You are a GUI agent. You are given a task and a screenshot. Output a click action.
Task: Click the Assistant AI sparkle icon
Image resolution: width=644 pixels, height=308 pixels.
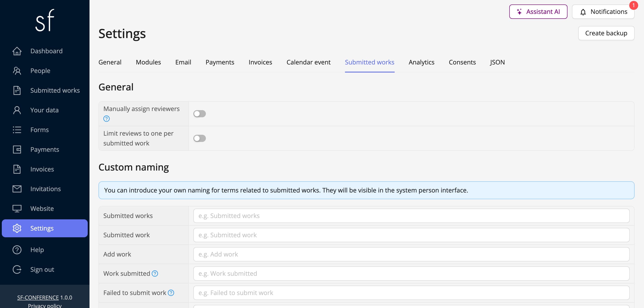519,11
